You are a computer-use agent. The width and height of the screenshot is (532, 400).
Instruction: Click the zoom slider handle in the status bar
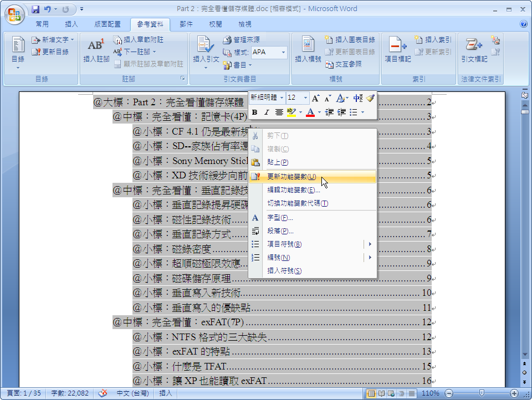482,393
